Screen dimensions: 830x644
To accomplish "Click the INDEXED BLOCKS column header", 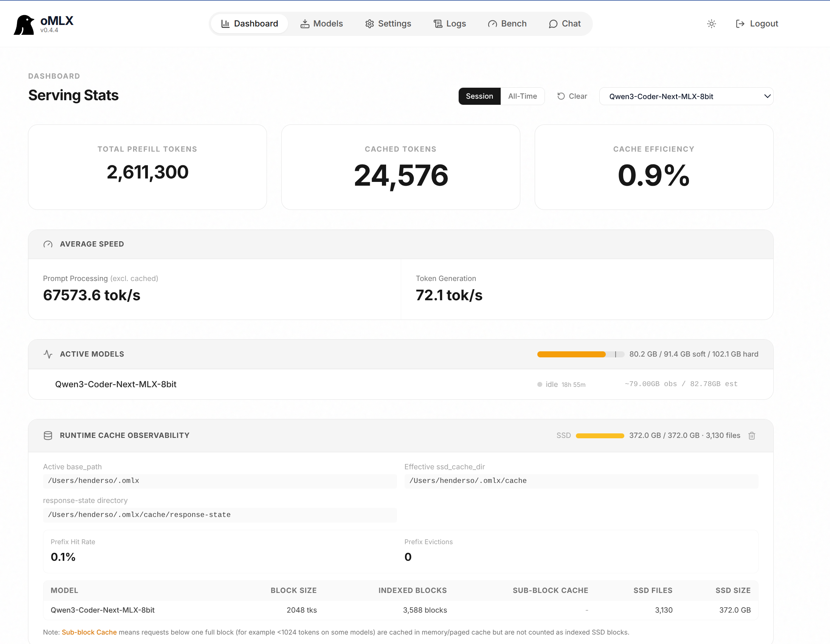I will (x=412, y=590).
